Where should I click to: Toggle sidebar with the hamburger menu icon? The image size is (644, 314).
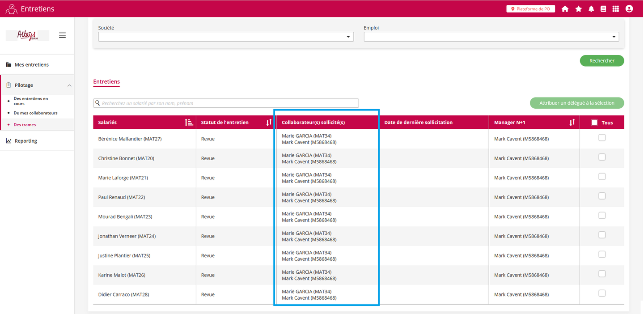[62, 35]
